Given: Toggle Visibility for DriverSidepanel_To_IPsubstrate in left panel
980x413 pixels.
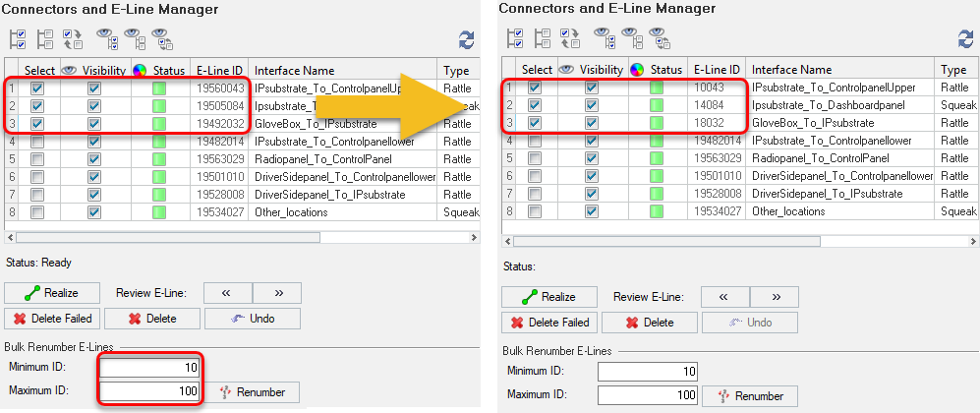Looking at the screenshot, I should click(x=94, y=195).
